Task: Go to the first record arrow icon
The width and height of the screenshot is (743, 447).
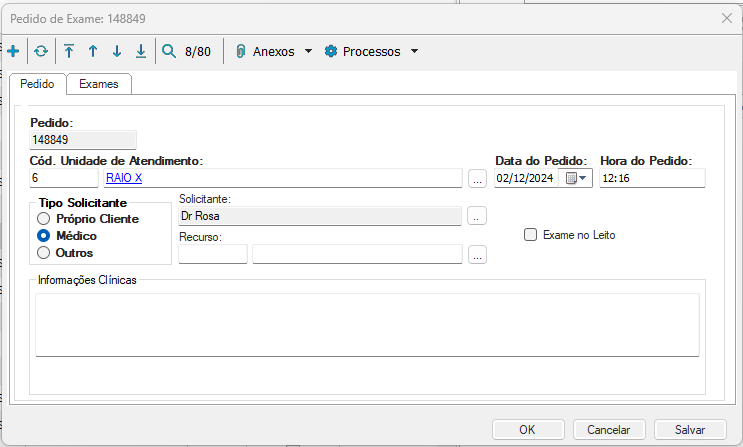Action: click(69, 51)
